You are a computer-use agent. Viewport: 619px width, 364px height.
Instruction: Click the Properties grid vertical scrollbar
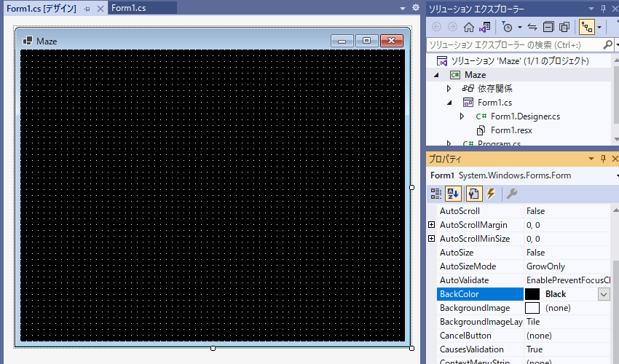[x=615, y=284]
